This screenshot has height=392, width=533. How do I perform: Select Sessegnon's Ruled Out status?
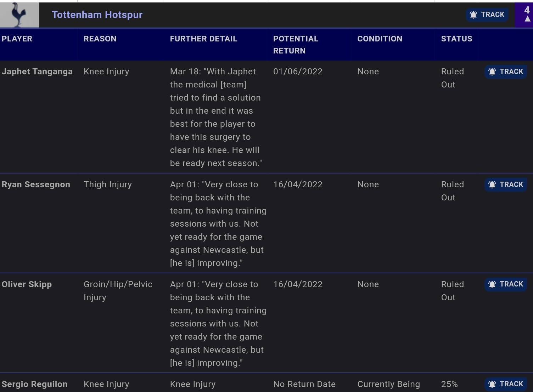click(452, 191)
